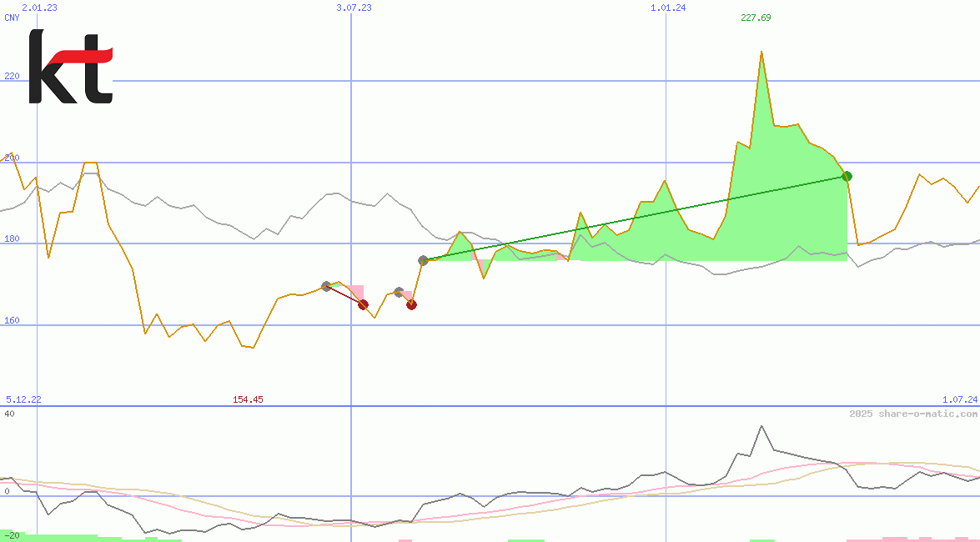Click the price peak tip below 227.69
Viewport: 980px width, 542px height.
(x=761, y=53)
